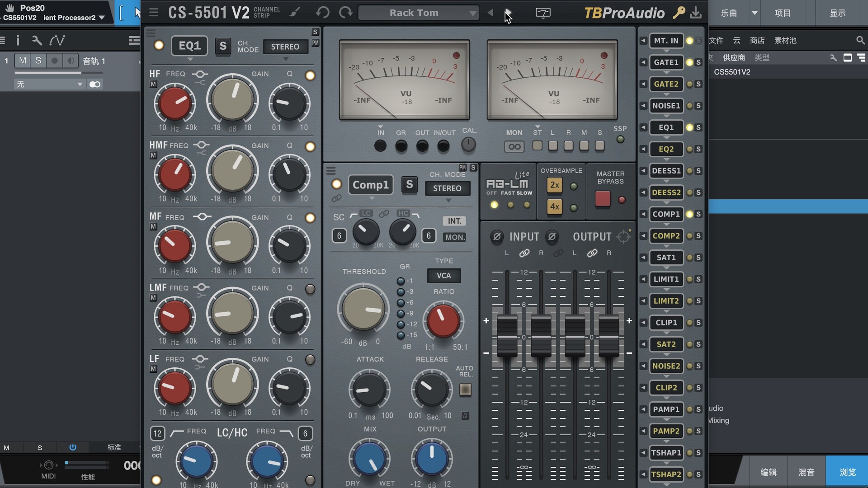
Task: Open the 乐曲 dropdown arrow
Action: click(755, 13)
